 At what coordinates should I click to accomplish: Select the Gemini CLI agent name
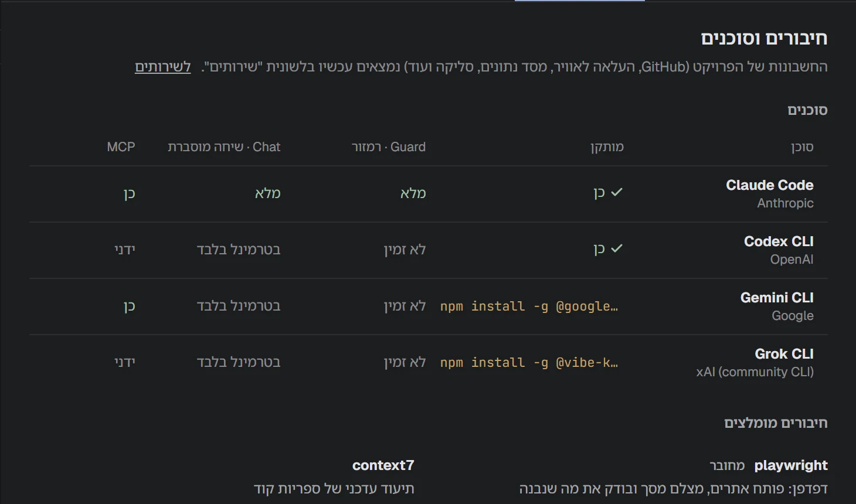pos(777,298)
